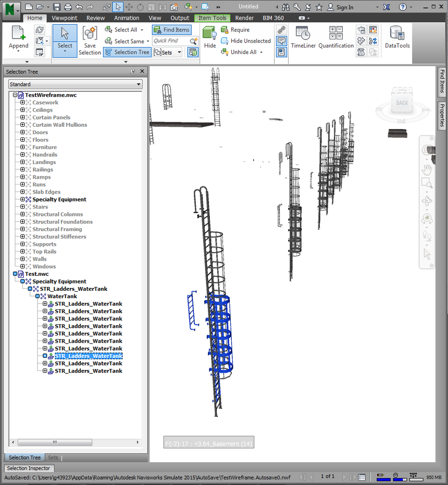448x485 pixels.
Task: Open the docked Find Items side tab
Action: (x=442, y=82)
